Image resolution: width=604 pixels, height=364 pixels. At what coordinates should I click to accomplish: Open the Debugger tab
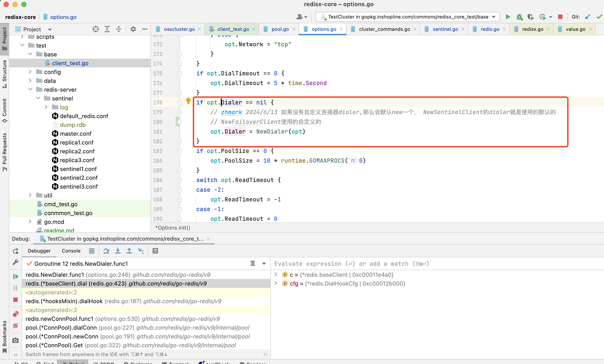pos(39,251)
